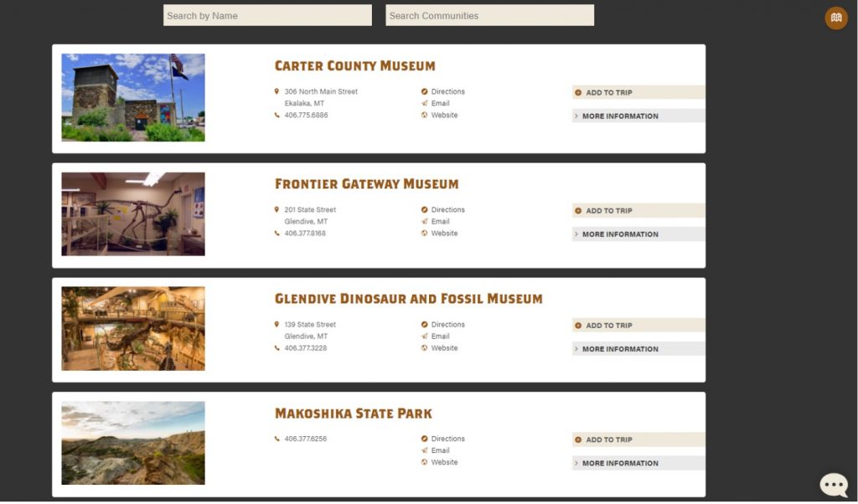The width and height of the screenshot is (858, 504).
Task: Click the phone icon by 406.377.6256
Action: tap(277, 439)
